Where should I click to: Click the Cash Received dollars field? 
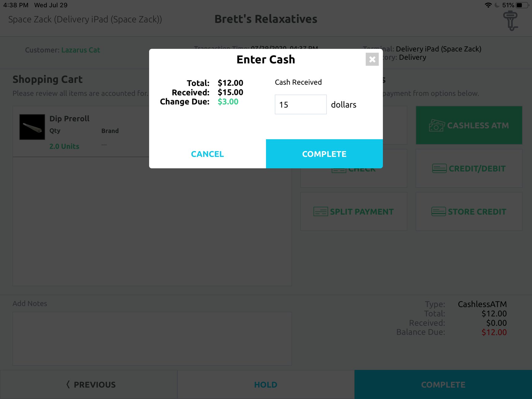300,104
